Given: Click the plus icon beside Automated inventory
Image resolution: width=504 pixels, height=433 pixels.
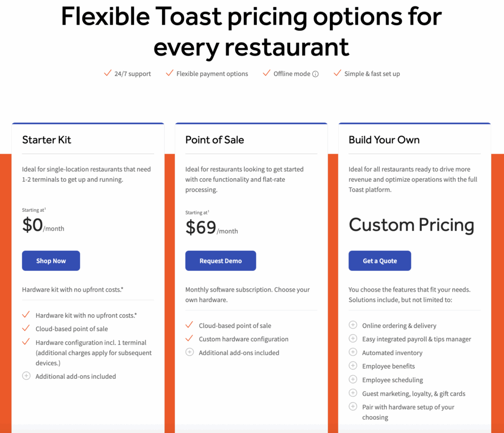Looking at the screenshot, I should click(353, 352).
